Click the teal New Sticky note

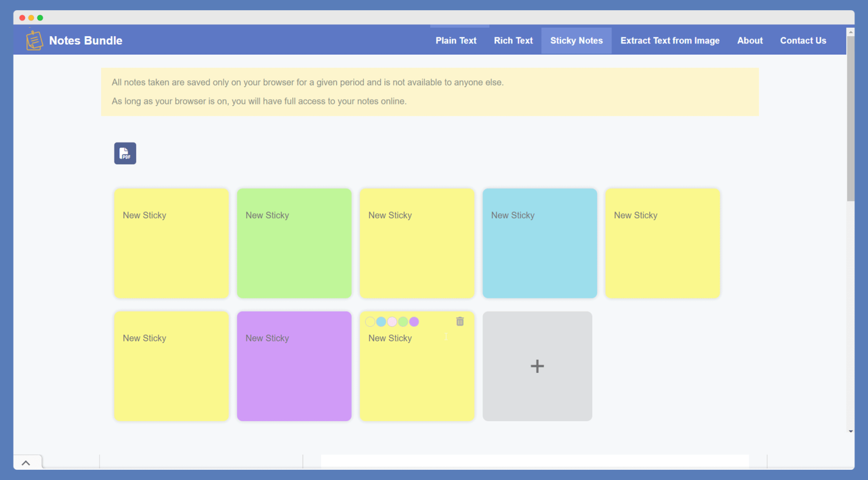pyautogui.click(x=539, y=243)
